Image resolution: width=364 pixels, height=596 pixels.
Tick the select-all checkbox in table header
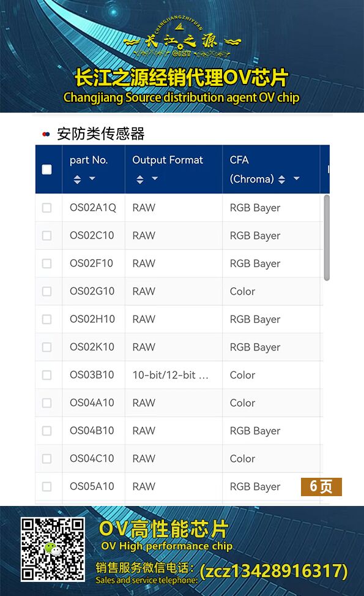coord(46,170)
